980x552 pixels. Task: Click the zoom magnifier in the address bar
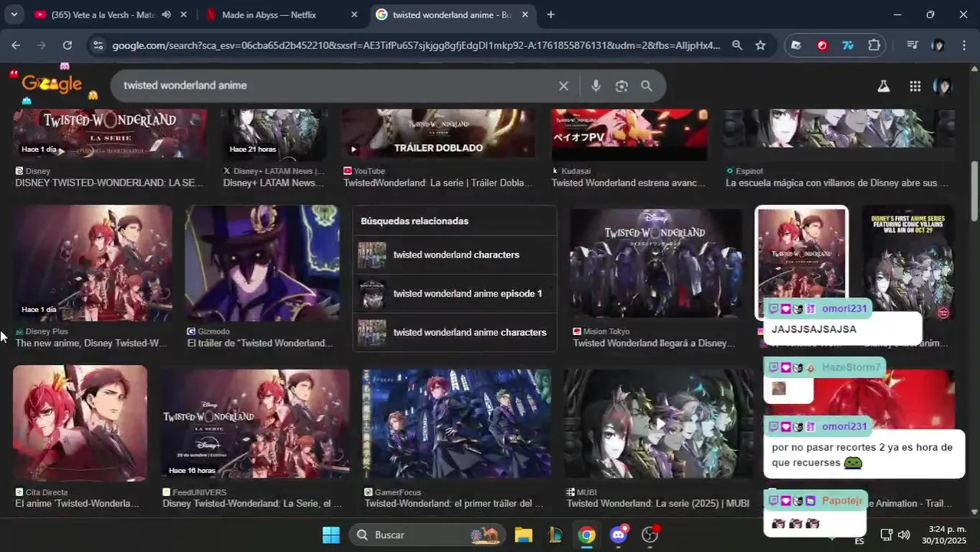737,45
